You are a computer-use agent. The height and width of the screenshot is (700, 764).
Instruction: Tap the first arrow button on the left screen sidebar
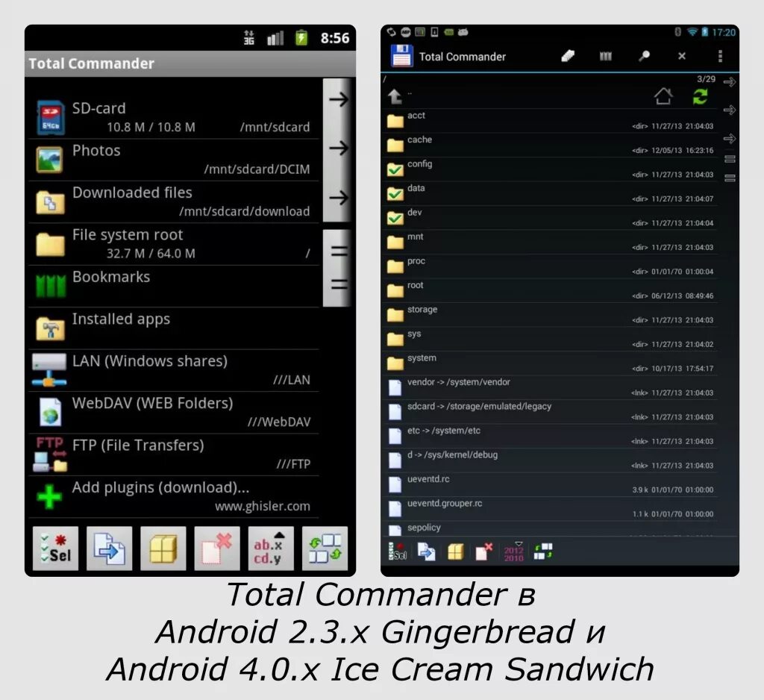pos(337,100)
